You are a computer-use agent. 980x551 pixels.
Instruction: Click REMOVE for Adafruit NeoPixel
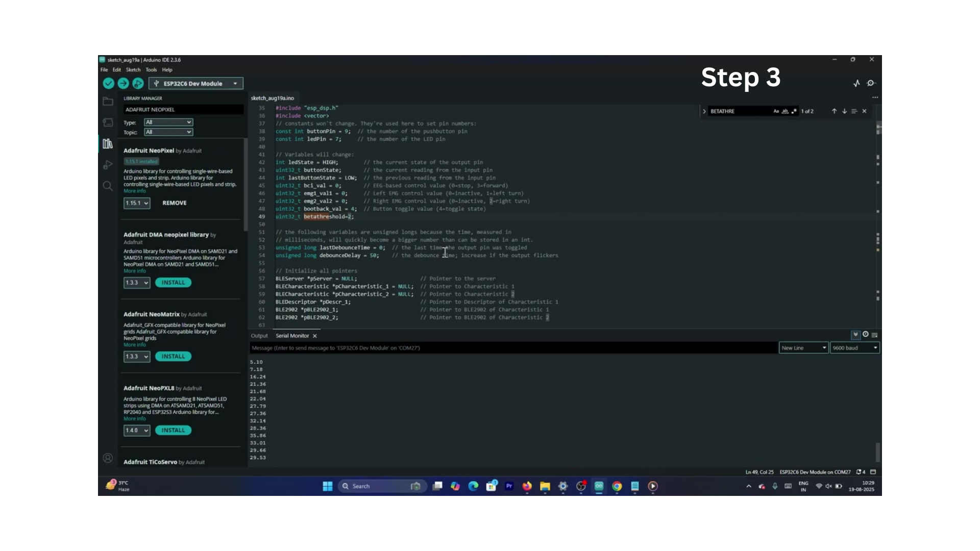pyautogui.click(x=175, y=203)
